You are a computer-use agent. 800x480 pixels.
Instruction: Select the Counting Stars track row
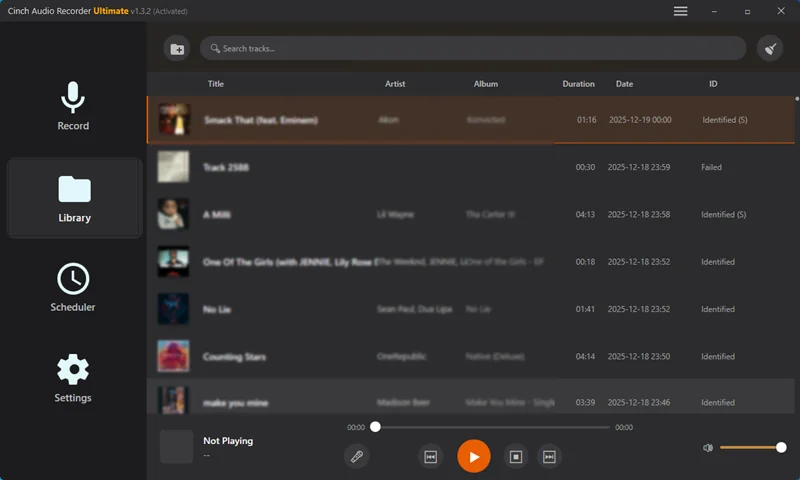[x=470, y=356]
